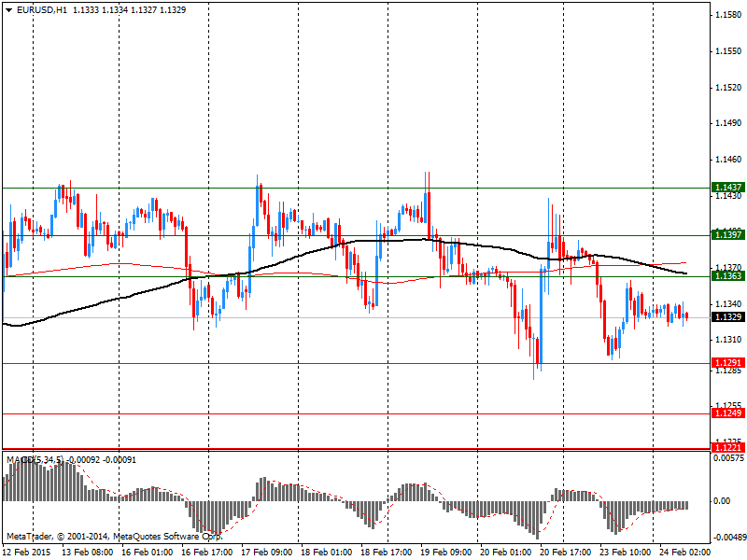Click the EURUSD,H1 chart title text

coord(41,10)
